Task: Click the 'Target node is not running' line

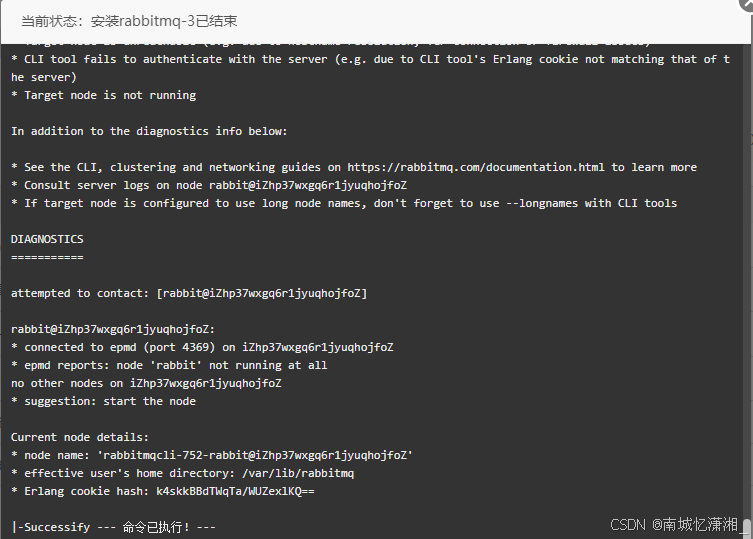Action: point(103,95)
